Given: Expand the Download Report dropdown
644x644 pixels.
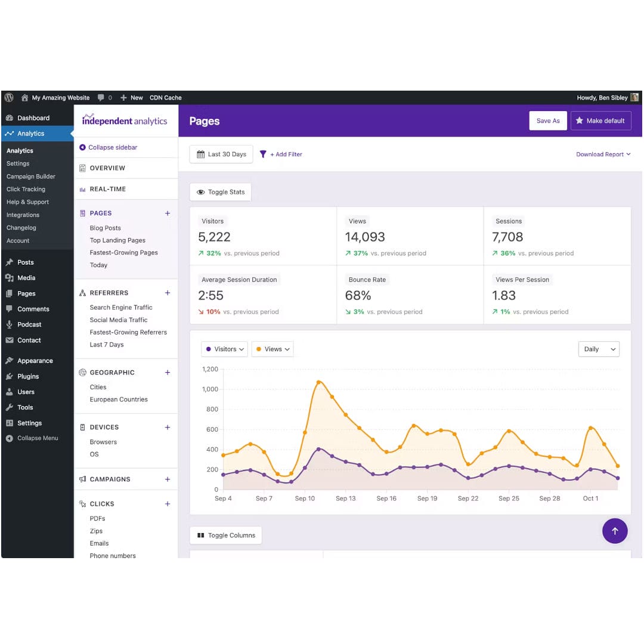Looking at the screenshot, I should [603, 154].
